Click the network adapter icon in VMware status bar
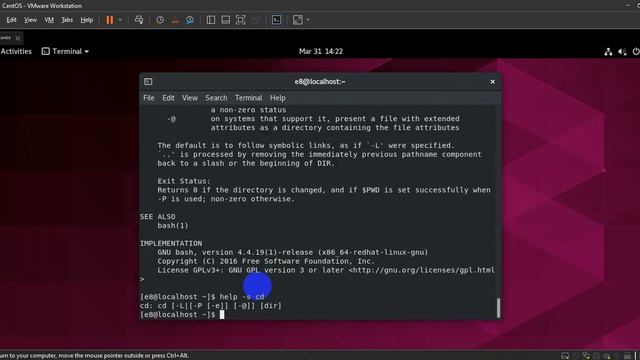 click(x=586, y=356)
